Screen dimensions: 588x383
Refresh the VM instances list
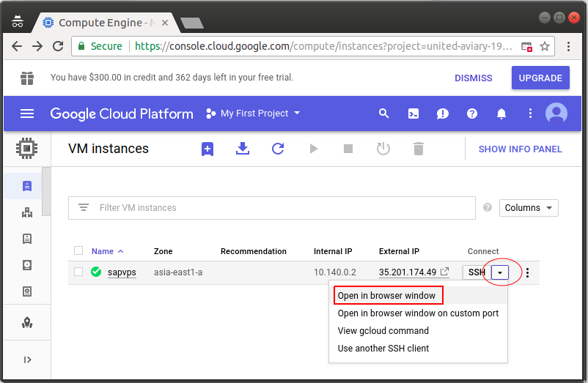(278, 149)
